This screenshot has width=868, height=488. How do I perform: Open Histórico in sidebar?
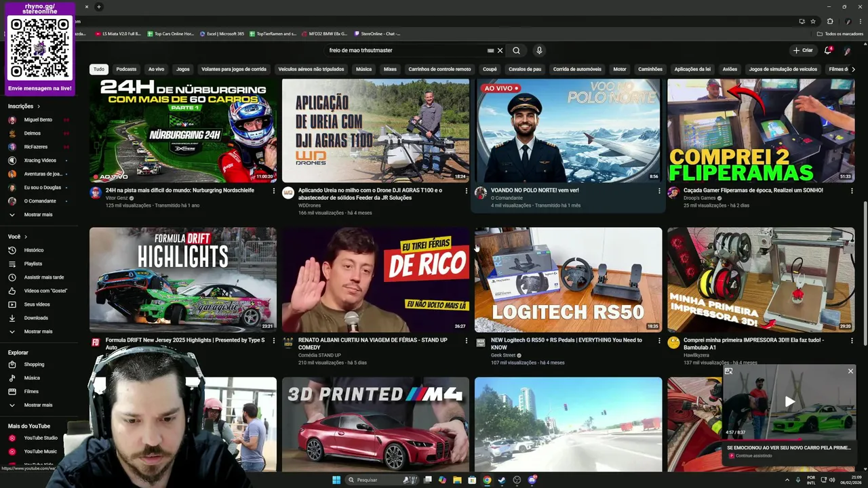pyautogui.click(x=34, y=250)
